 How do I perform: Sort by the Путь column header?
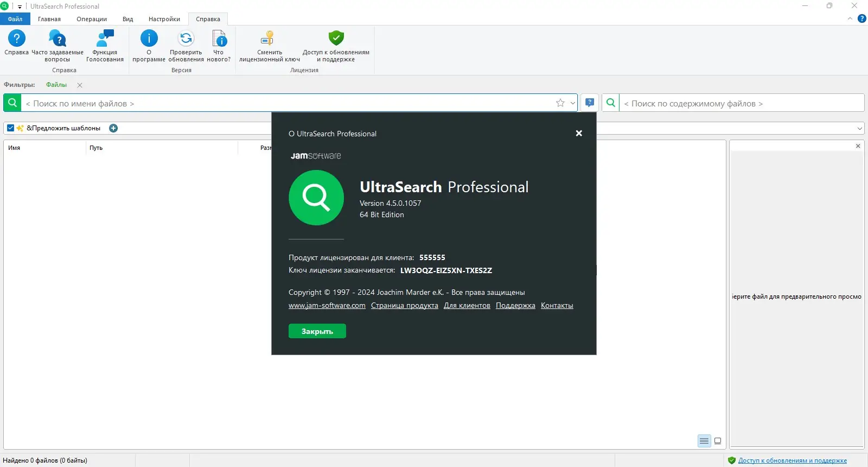click(162, 148)
